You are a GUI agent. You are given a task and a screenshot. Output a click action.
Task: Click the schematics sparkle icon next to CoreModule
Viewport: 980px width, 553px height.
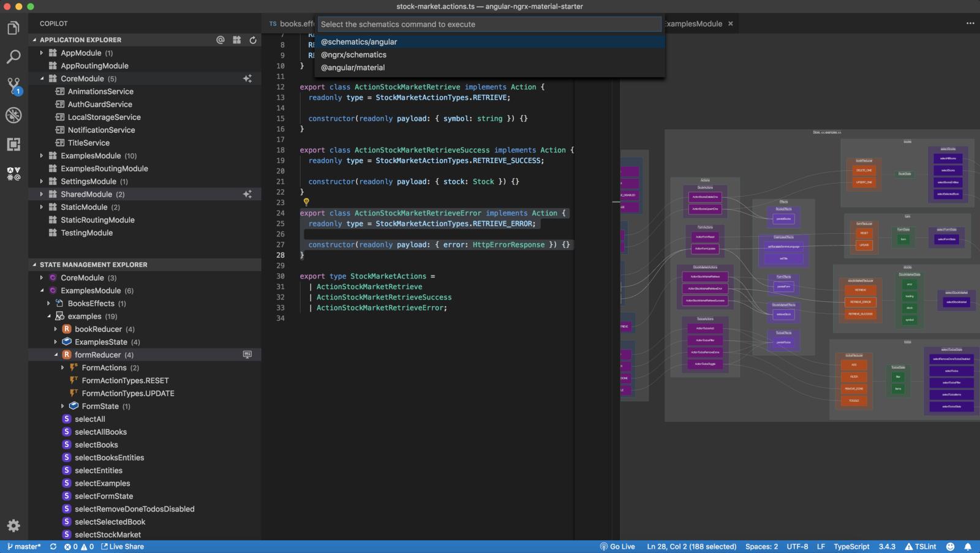[x=247, y=78]
